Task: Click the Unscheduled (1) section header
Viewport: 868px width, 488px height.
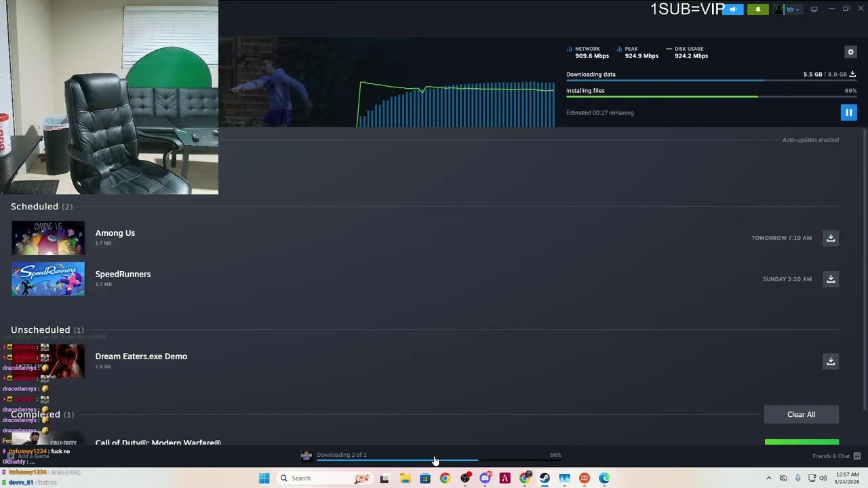Action: pos(47,330)
